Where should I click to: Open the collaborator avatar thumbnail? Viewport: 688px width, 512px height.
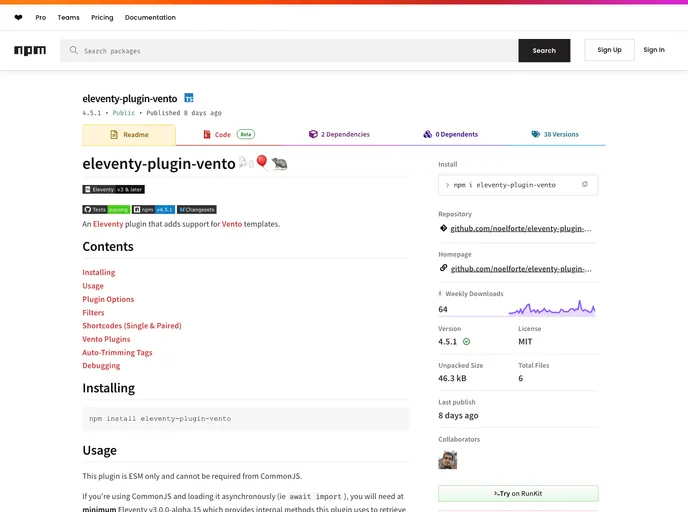(x=448, y=460)
